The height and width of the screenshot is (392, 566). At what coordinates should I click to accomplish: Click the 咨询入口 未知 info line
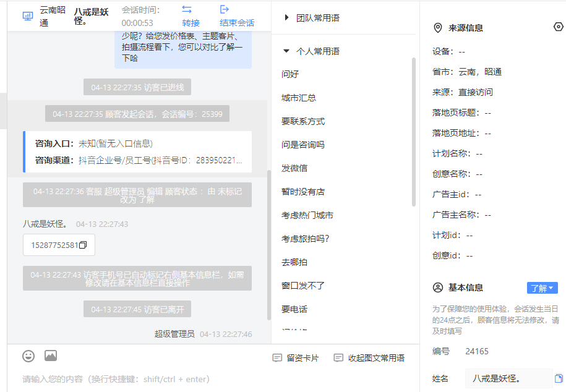[94, 143]
